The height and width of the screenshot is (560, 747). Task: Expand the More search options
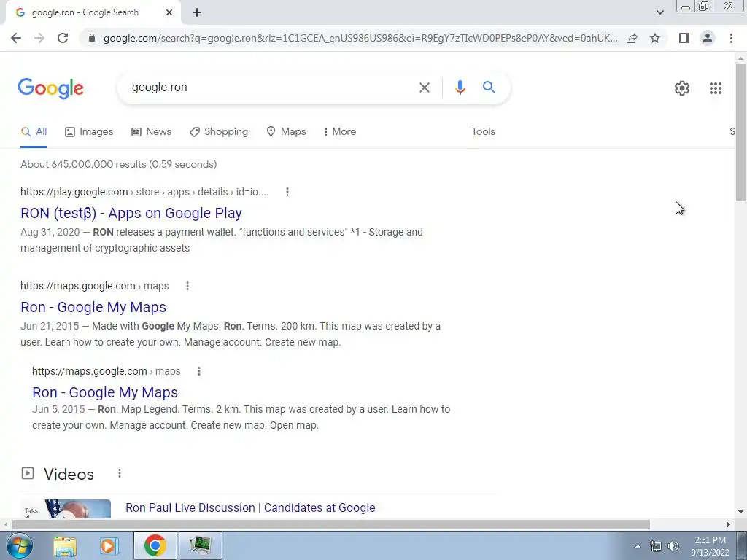340,132
